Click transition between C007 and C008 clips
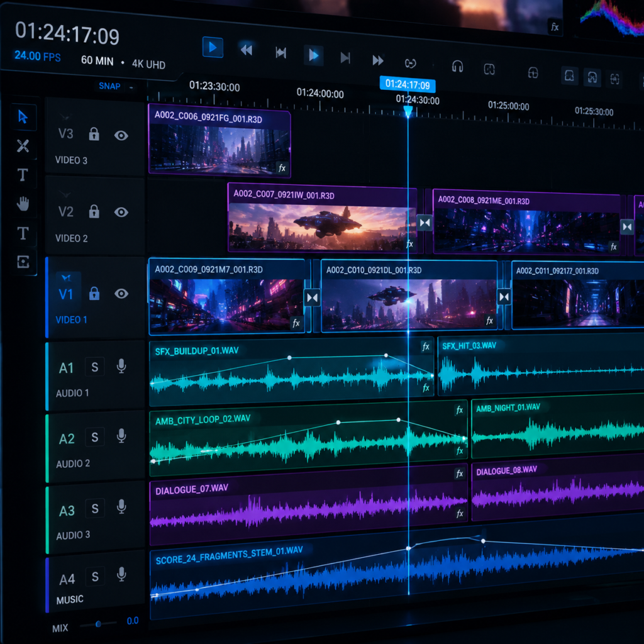The image size is (644, 644). [425, 223]
